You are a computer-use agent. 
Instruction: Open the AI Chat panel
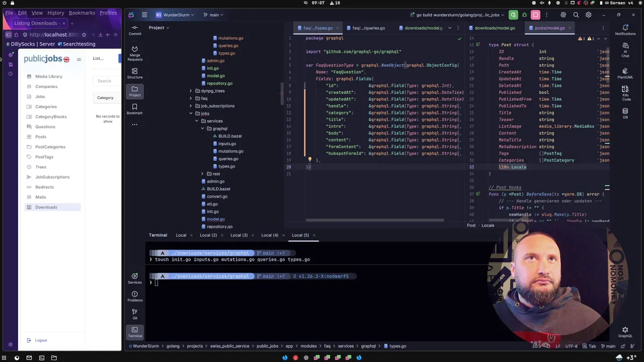(x=625, y=50)
